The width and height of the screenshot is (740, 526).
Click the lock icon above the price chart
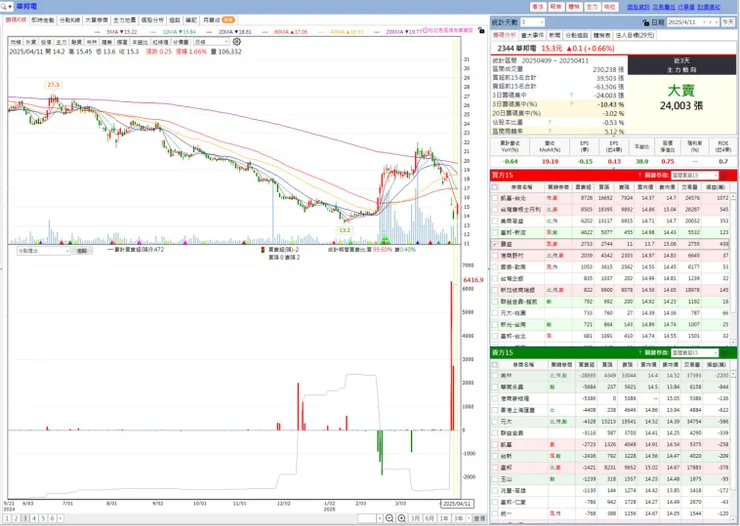481,30
